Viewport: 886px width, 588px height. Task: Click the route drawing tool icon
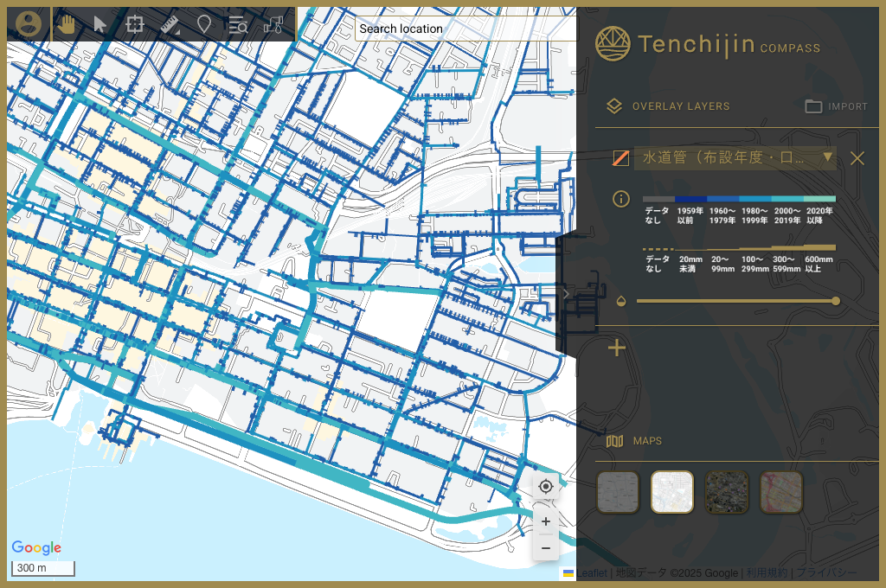(x=273, y=25)
